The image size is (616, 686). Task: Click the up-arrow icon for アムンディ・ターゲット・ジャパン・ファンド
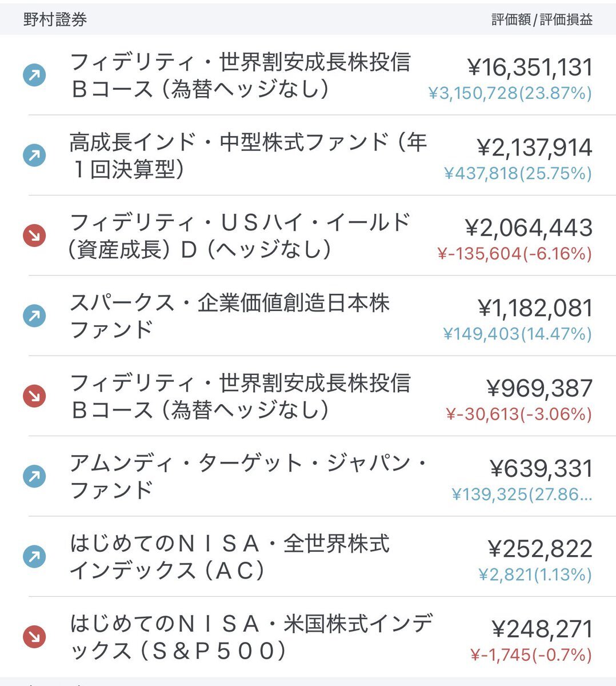[34, 476]
